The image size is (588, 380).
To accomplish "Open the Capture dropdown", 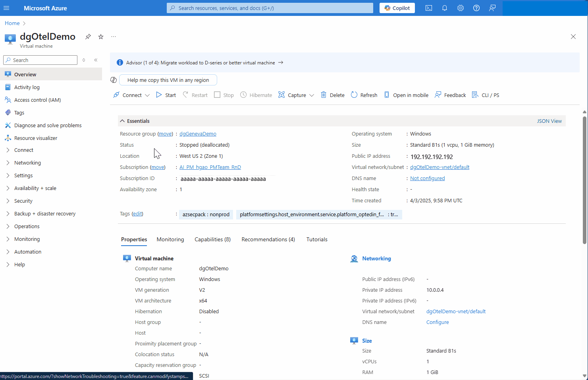I will coord(296,95).
